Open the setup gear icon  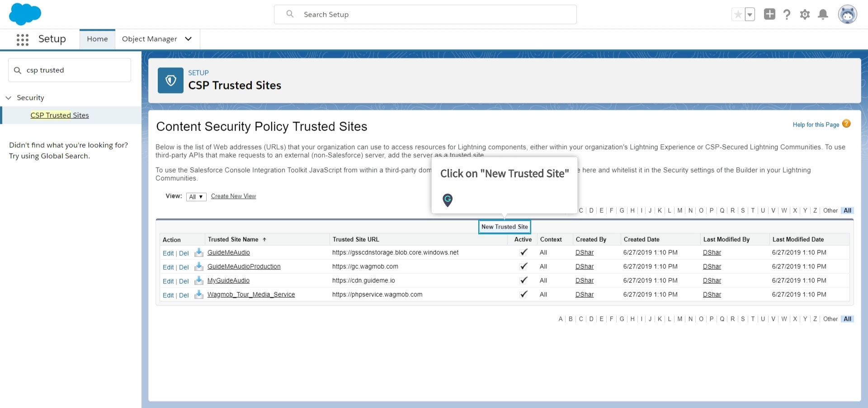805,14
